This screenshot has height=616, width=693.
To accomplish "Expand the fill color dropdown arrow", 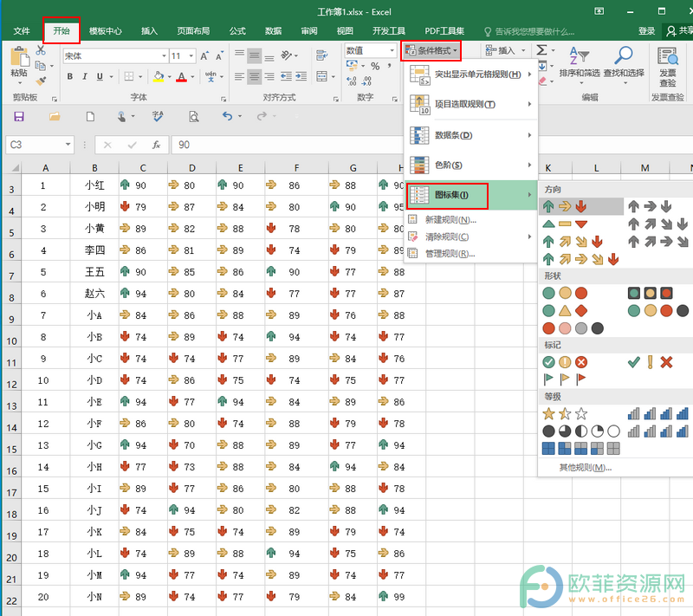I will [x=169, y=77].
